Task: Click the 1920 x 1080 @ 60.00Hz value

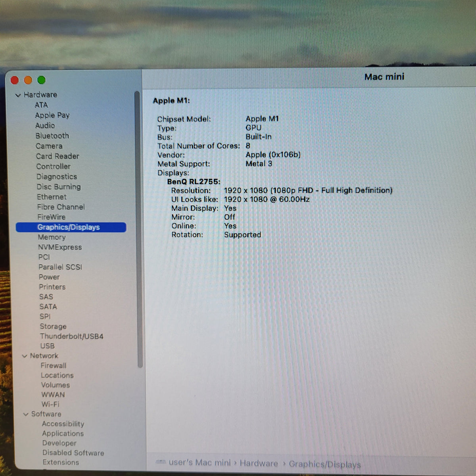Action: pyautogui.click(x=267, y=200)
